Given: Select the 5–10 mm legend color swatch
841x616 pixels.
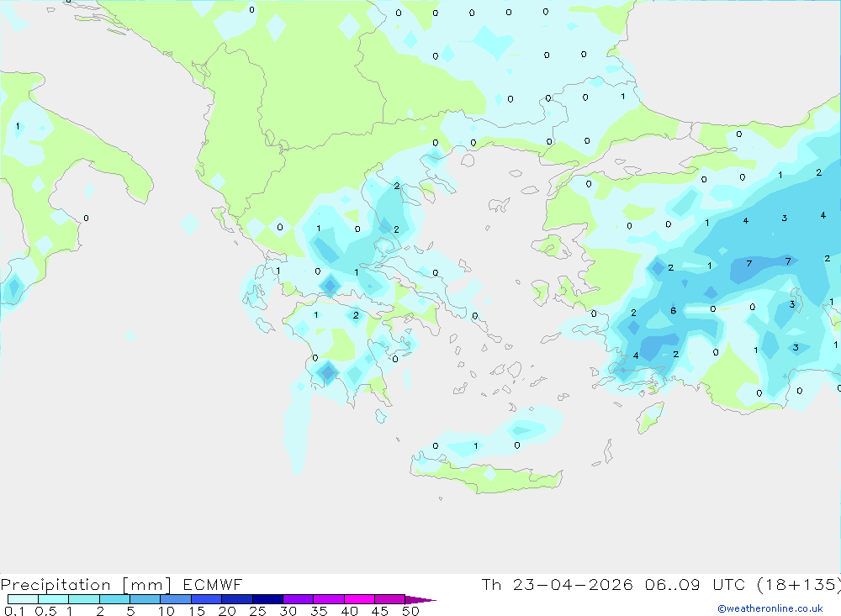Looking at the screenshot, I should pyautogui.click(x=145, y=599).
